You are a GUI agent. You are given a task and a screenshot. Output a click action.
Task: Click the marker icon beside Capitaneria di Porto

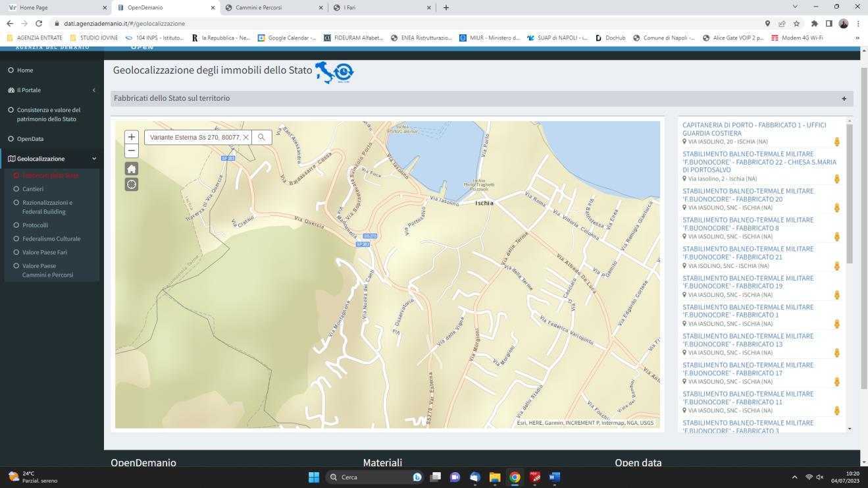click(x=837, y=142)
